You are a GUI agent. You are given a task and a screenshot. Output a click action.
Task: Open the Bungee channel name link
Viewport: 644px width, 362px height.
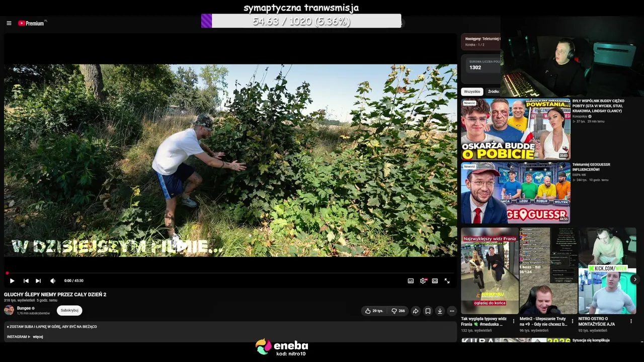point(24,308)
